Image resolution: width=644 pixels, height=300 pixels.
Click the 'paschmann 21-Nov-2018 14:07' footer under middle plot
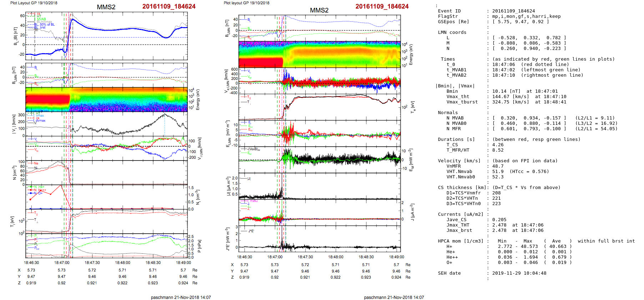(394, 297)
